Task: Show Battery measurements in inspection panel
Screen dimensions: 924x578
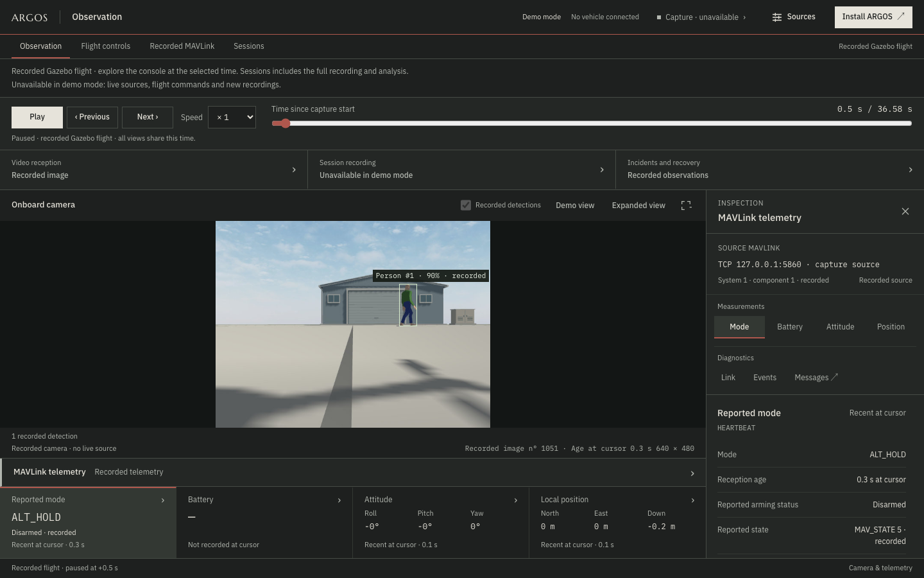Action: (790, 327)
